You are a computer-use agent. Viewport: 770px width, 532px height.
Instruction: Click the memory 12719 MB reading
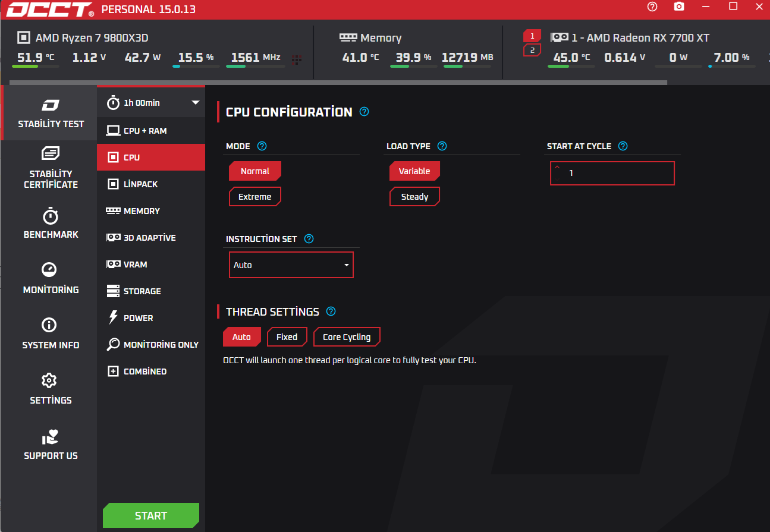[467, 58]
